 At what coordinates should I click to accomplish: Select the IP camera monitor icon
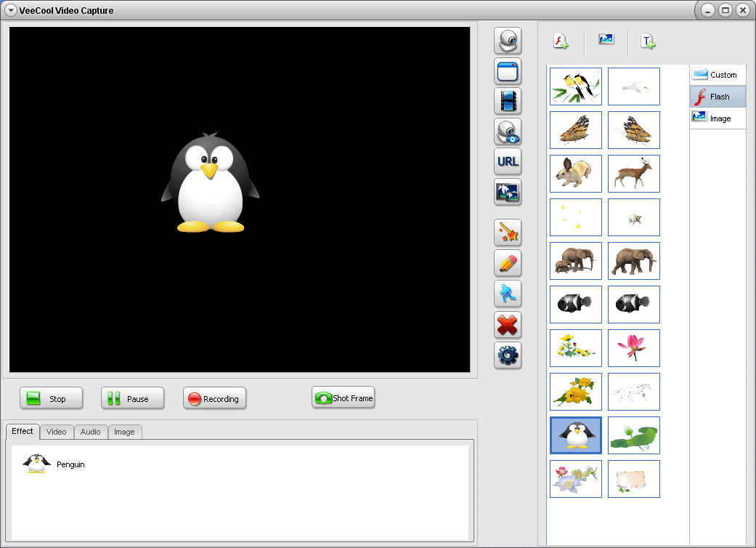coord(508,132)
